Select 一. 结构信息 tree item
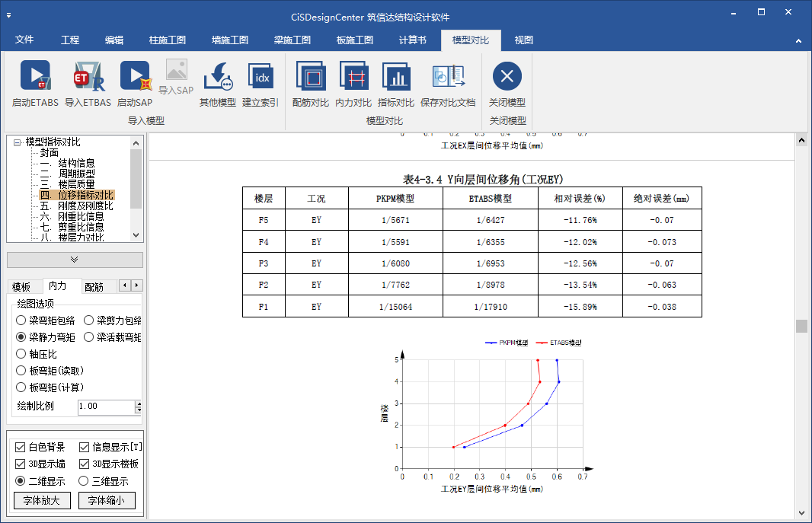This screenshot has width=812, height=523. pyautogui.click(x=67, y=164)
